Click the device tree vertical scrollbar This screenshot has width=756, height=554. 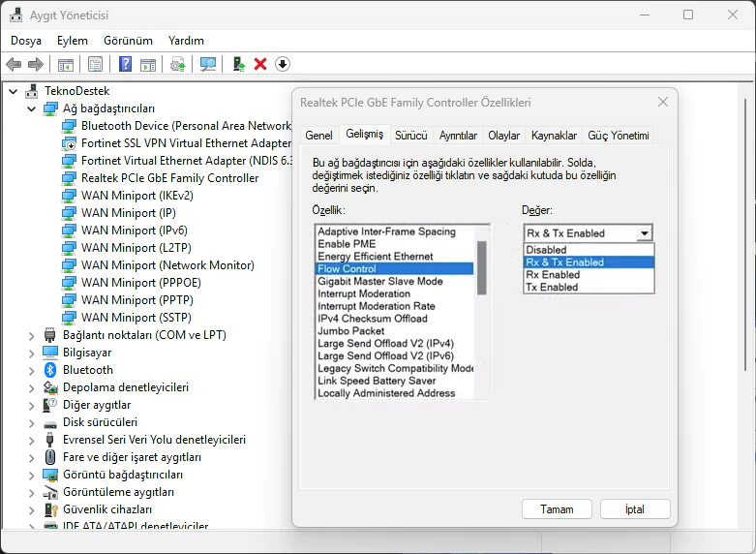[x=745, y=234]
